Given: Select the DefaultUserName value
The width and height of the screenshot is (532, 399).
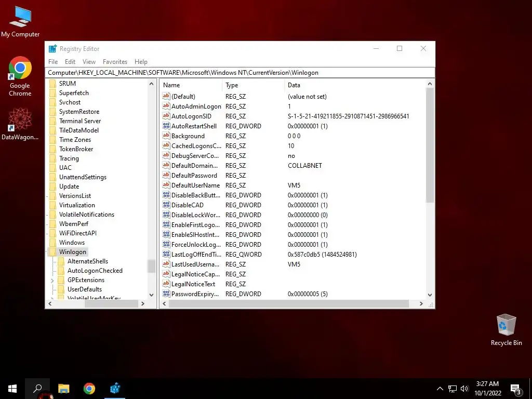Looking at the screenshot, I should pos(195,185).
